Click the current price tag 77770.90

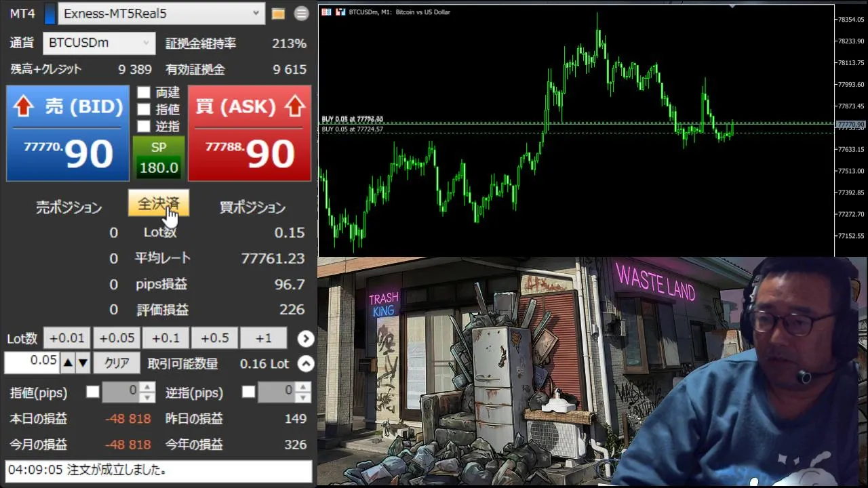pos(850,125)
